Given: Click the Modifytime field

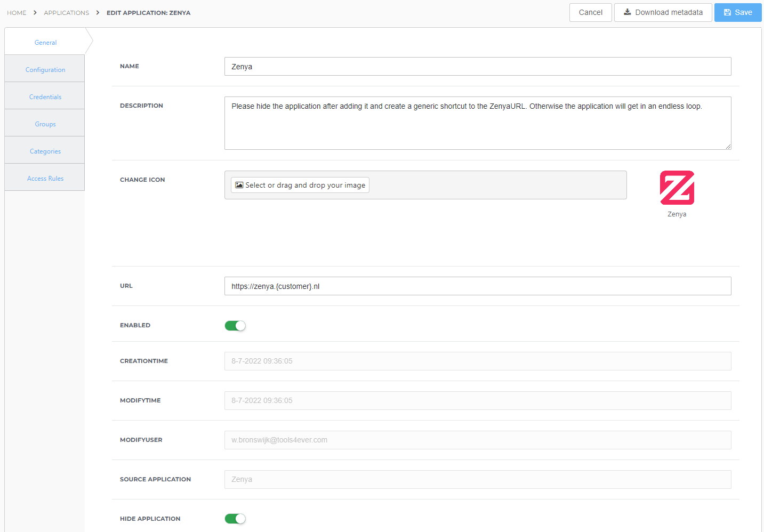Looking at the screenshot, I should tap(478, 400).
